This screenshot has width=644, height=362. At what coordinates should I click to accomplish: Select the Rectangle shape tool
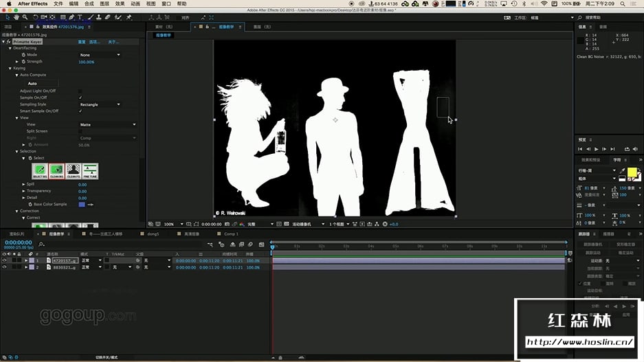(63, 17)
